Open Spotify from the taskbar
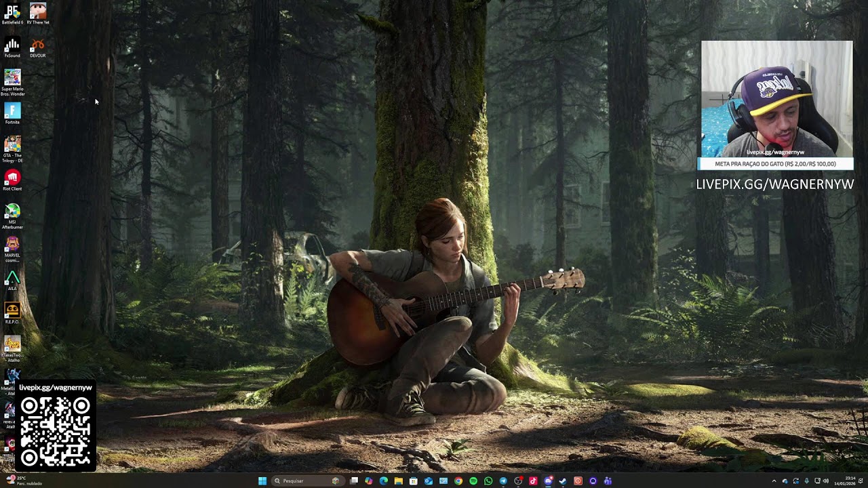This screenshot has height=488, width=868. pos(473,481)
